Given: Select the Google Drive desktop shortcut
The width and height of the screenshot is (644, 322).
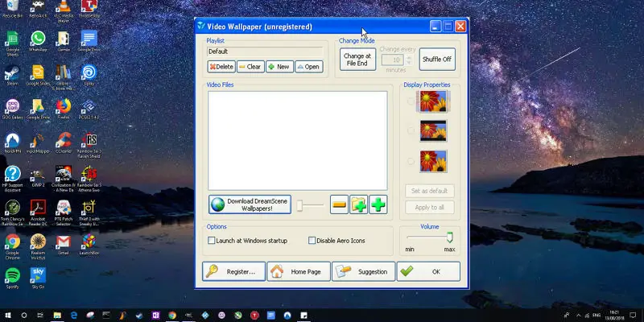Looking at the screenshot, I should (38, 109).
